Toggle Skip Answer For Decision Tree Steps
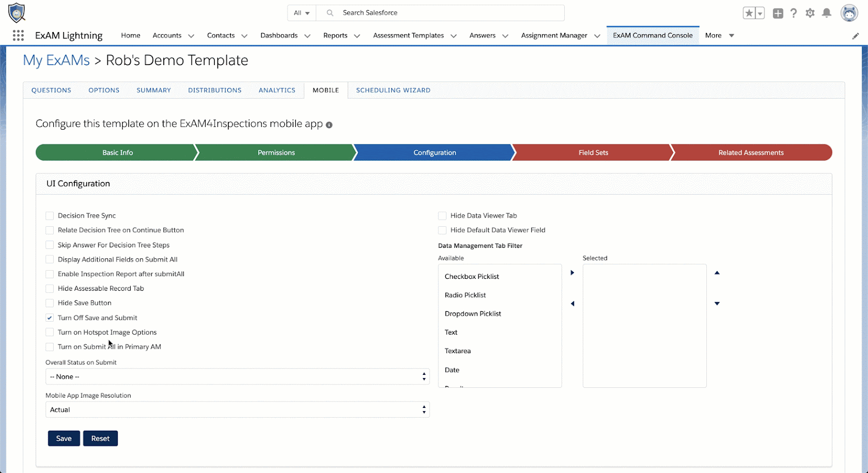 pyautogui.click(x=50, y=245)
